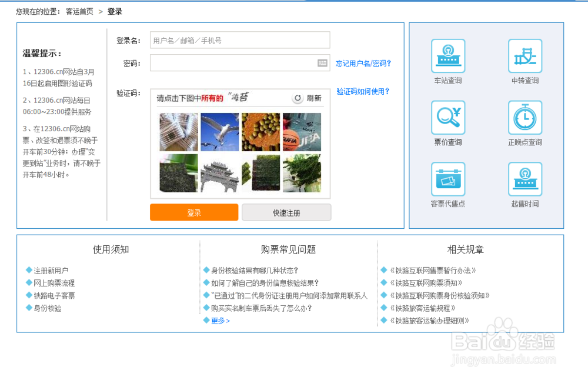Image resolution: width=588 pixels, height=380 pixels.
Task: Select the basketball captcha image
Action: [302, 132]
